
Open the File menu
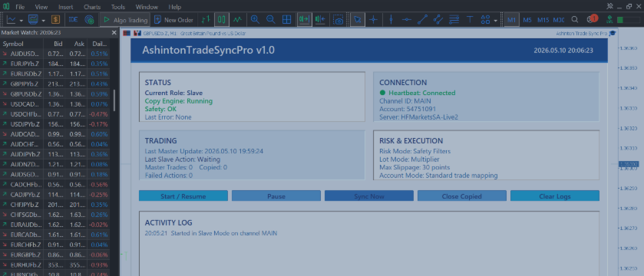click(20, 7)
